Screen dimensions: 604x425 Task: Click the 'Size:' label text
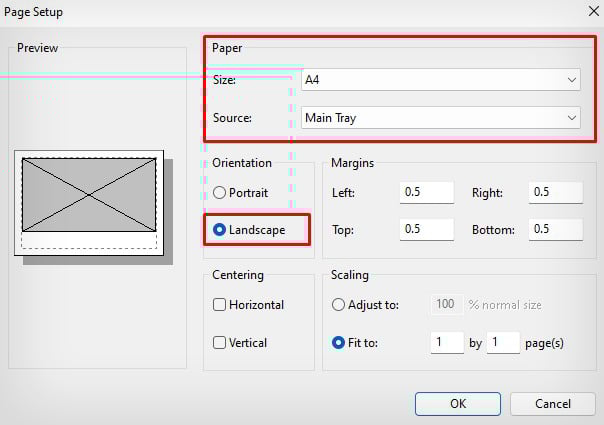pos(224,80)
